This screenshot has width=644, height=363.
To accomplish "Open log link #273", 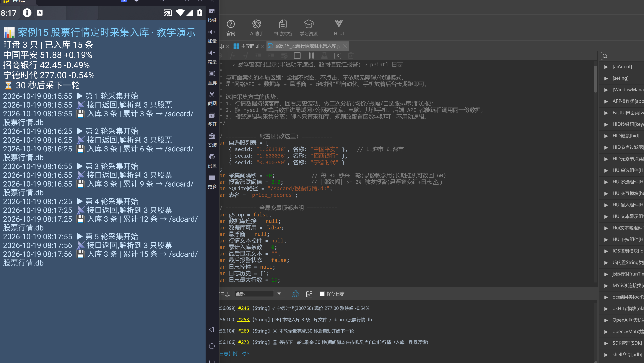I will click(243, 342).
